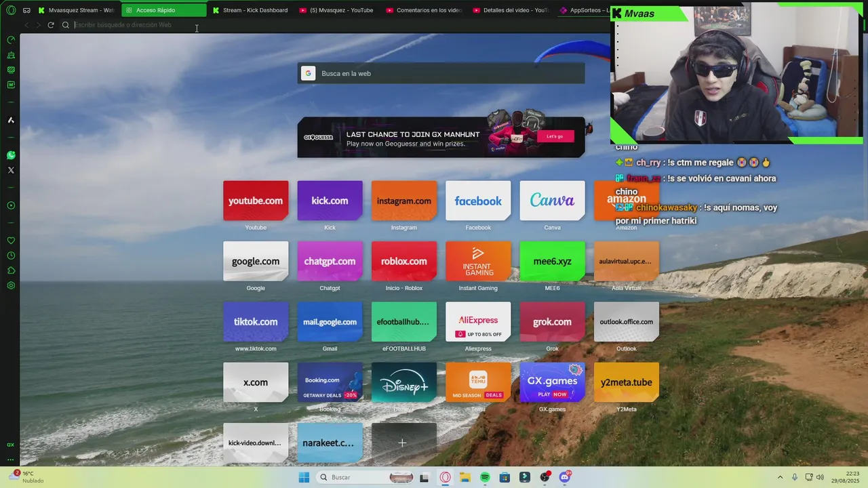Open the instagram.com speed dial tile

click(404, 201)
